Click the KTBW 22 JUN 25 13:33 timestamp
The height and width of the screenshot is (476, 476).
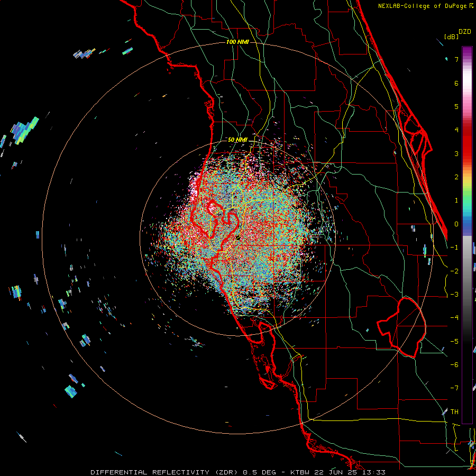pyautogui.click(x=338, y=472)
